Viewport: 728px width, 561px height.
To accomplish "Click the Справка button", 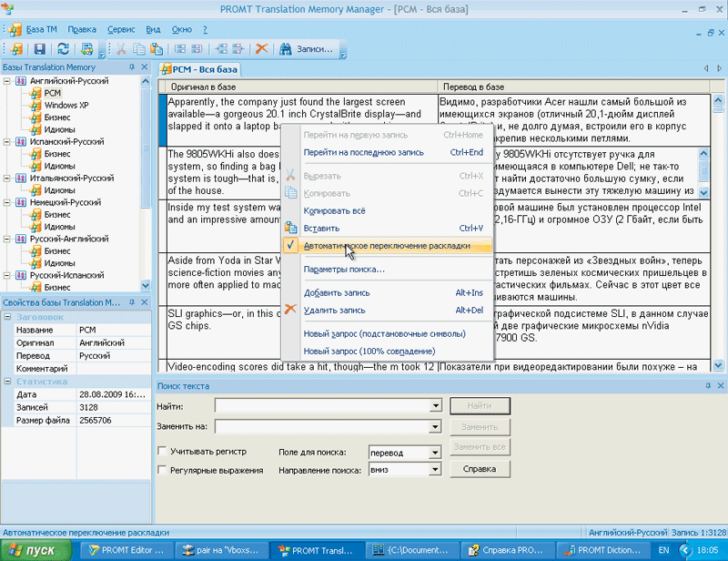I will point(480,470).
